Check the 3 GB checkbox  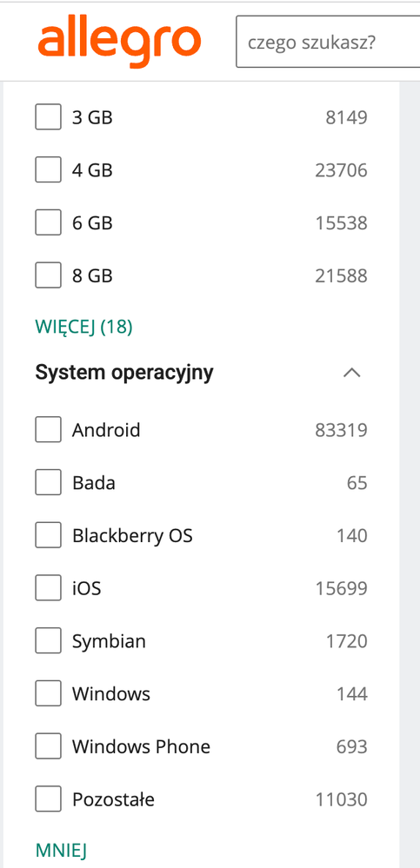point(48,117)
